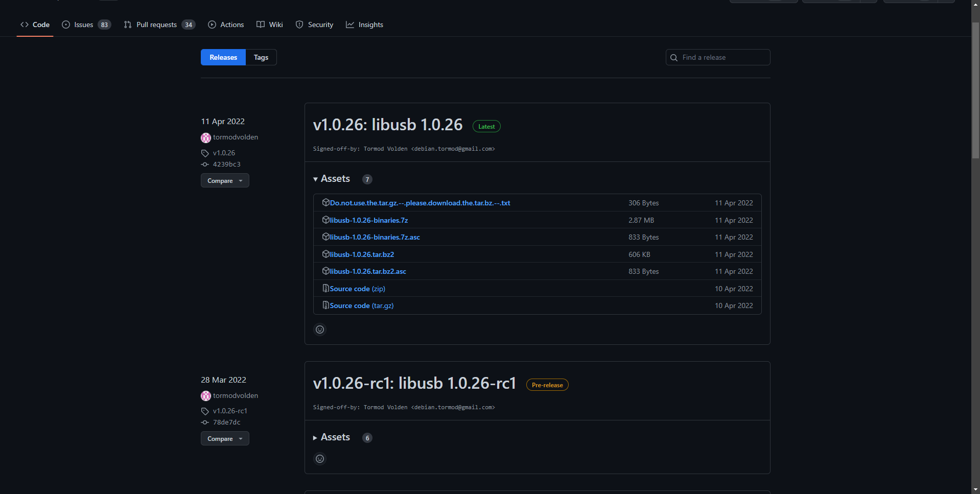Toggle the Latest badge on v1.0.26
Image resolution: width=980 pixels, height=494 pixels.
point(486,126)
